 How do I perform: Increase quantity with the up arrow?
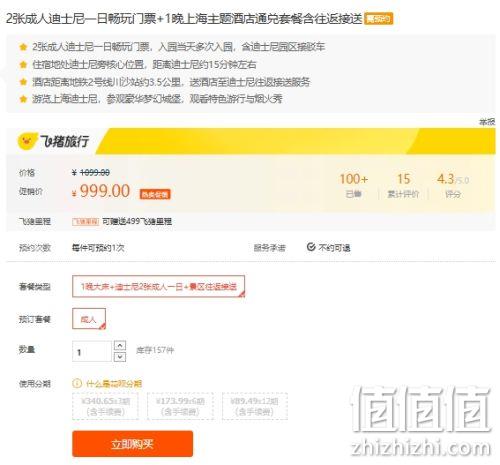tap(120, 345)
